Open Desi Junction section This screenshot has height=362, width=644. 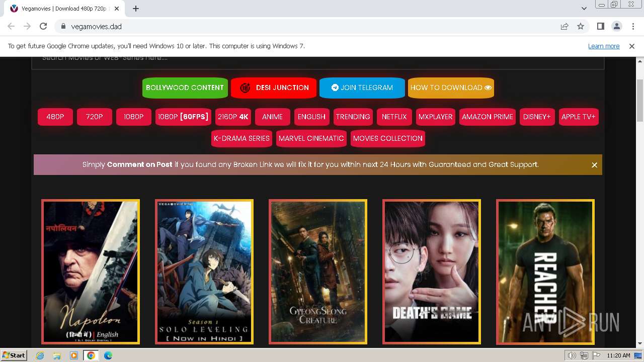(274, 87)
